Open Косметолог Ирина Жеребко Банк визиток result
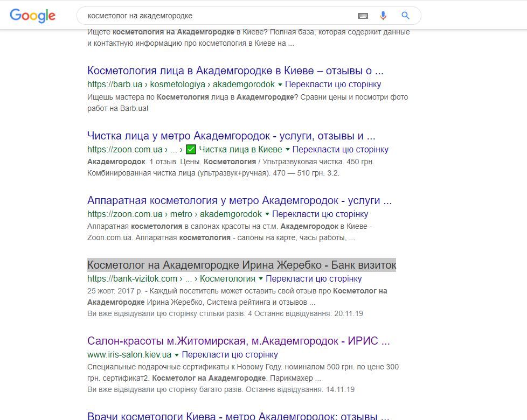The image size is (527, 420). point(241,265)
